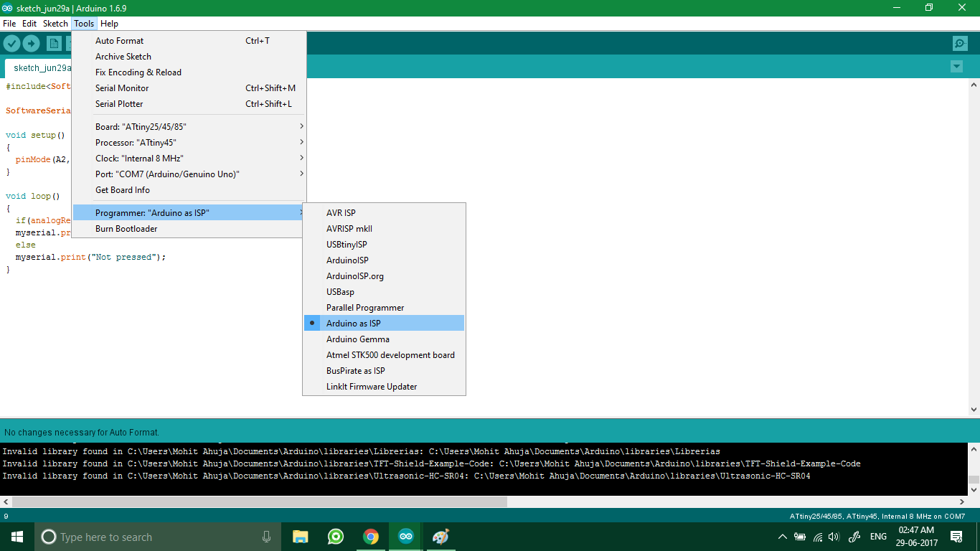980x551 pixels.
Task: Select Arduino Gemma programmer
Action: pyautogui.click(x=384, y=339)
